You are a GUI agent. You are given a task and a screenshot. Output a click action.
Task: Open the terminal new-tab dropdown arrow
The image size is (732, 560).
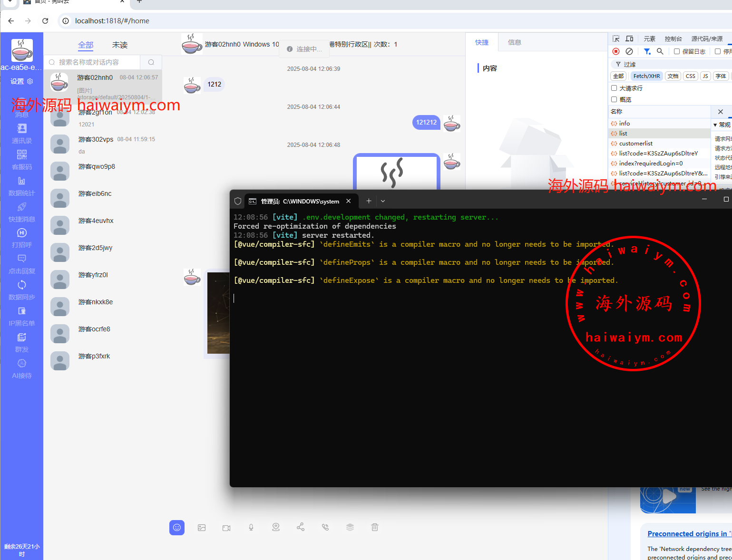tap(383, 201)
